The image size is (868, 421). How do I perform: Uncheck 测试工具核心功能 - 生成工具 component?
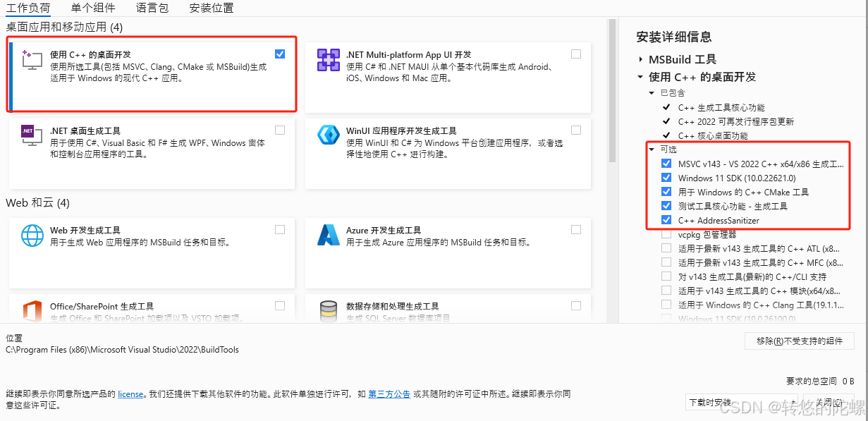pos(666,206)
